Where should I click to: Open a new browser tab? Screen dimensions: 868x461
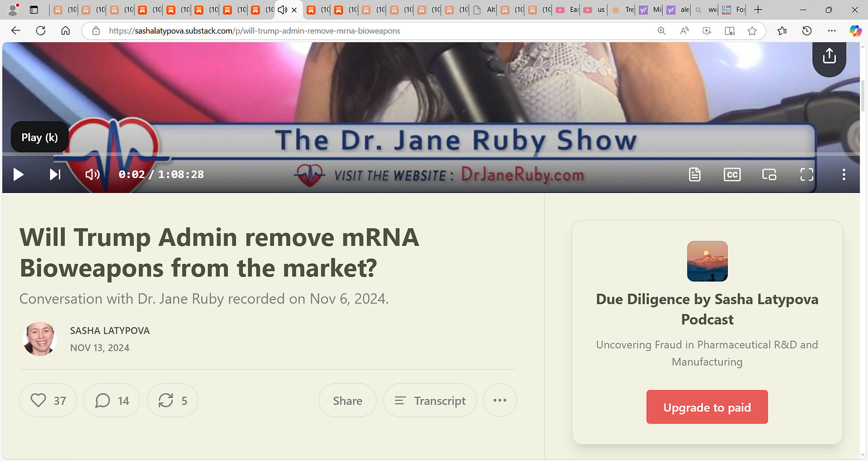point(758,10)
